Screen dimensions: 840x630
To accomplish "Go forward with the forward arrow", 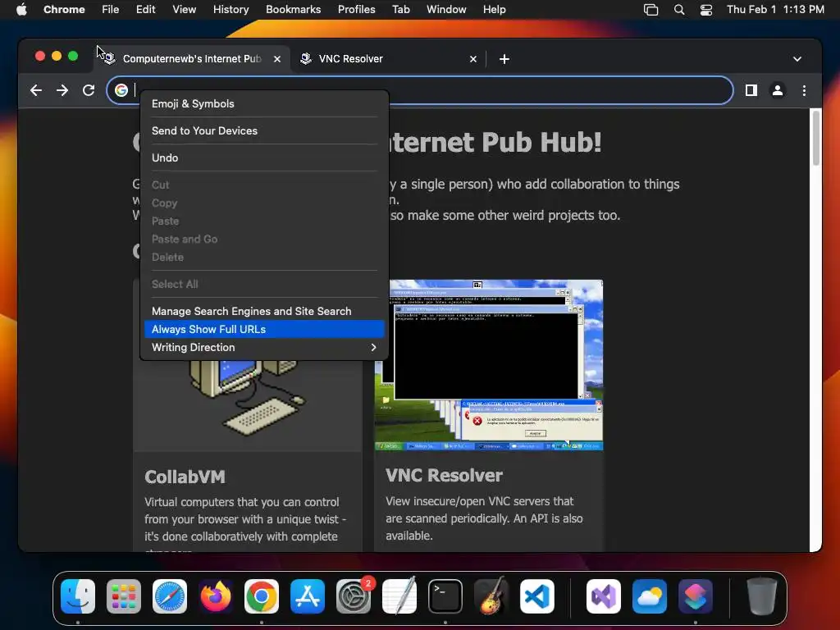I will 62,90.
